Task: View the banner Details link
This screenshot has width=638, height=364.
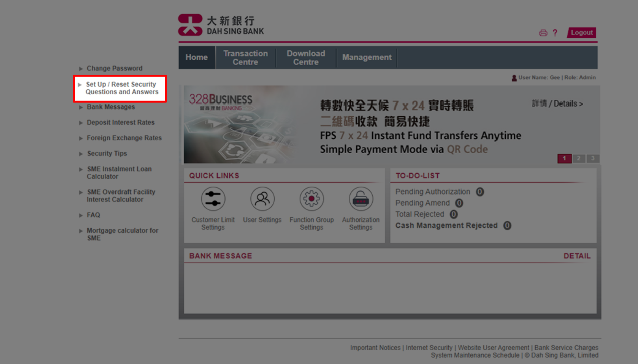Action: (557, 104)
